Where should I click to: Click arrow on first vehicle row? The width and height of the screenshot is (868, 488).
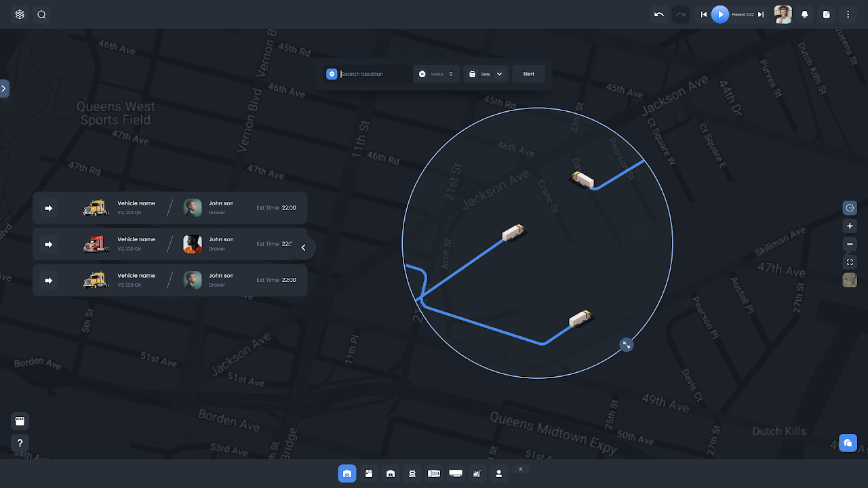48,208
